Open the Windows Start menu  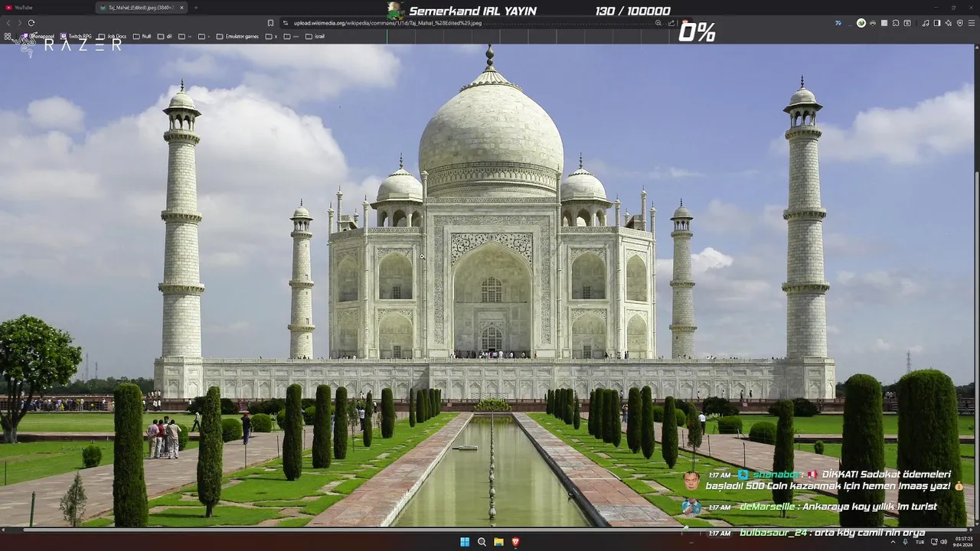click(465, 542)
